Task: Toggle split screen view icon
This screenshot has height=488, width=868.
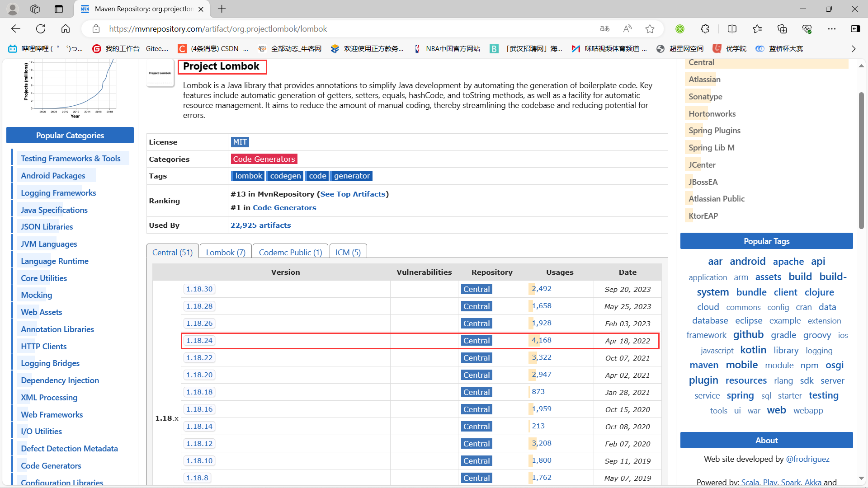Action: tap(732, 29)
